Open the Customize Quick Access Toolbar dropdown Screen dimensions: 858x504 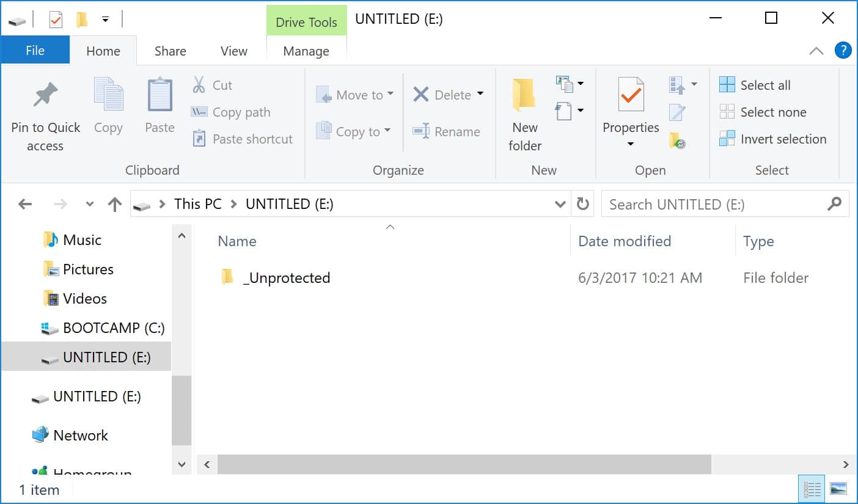[105, 20]
